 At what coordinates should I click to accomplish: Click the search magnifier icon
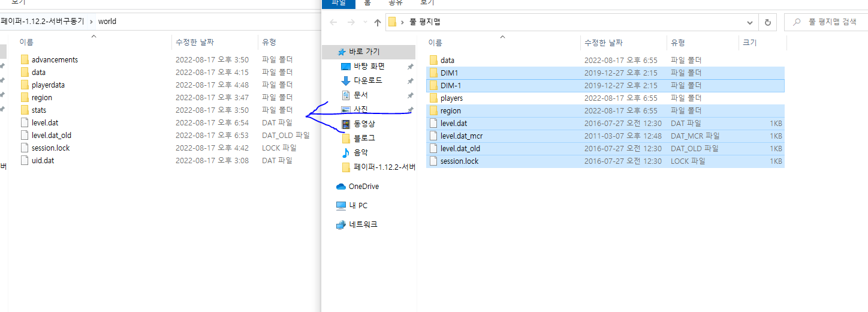797,22
